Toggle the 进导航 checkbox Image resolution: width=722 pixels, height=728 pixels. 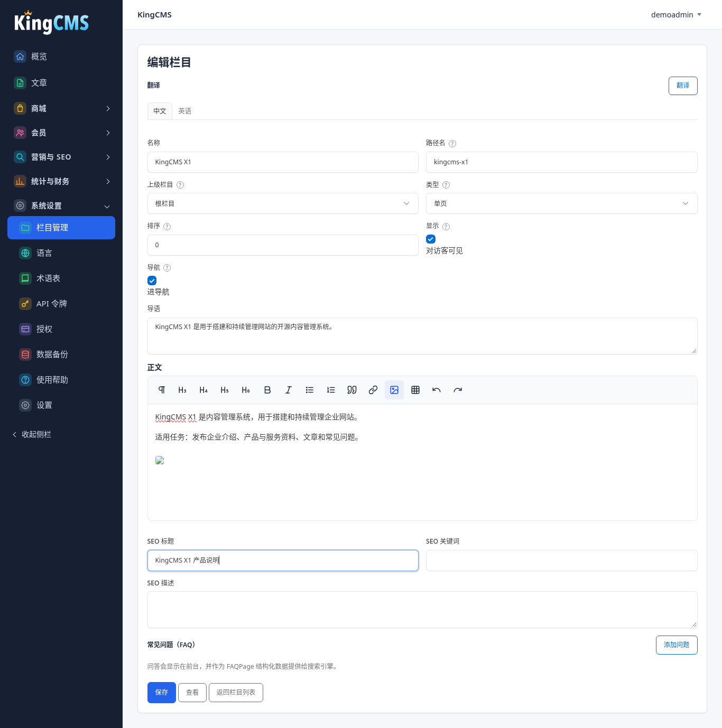152,281
